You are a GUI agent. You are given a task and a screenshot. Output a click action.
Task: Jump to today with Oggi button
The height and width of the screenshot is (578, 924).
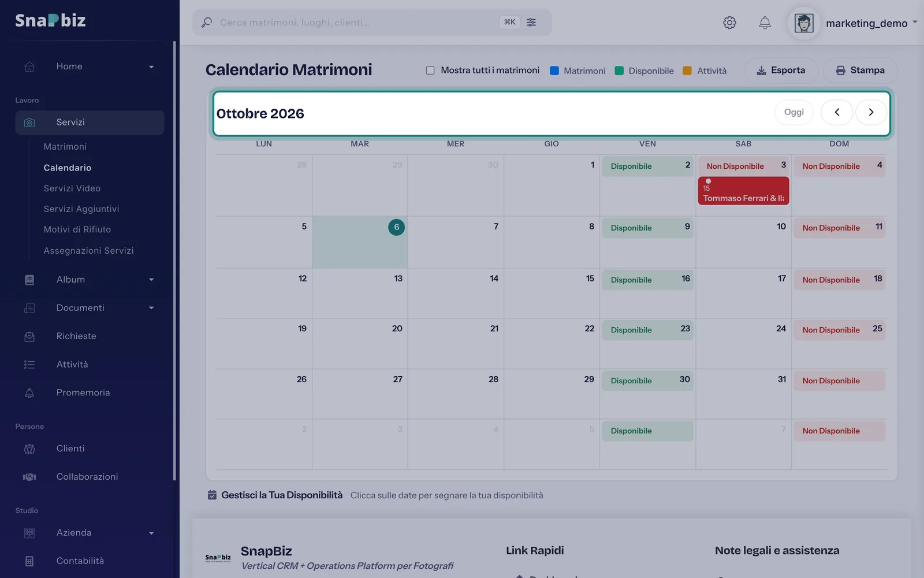[793, 112]
